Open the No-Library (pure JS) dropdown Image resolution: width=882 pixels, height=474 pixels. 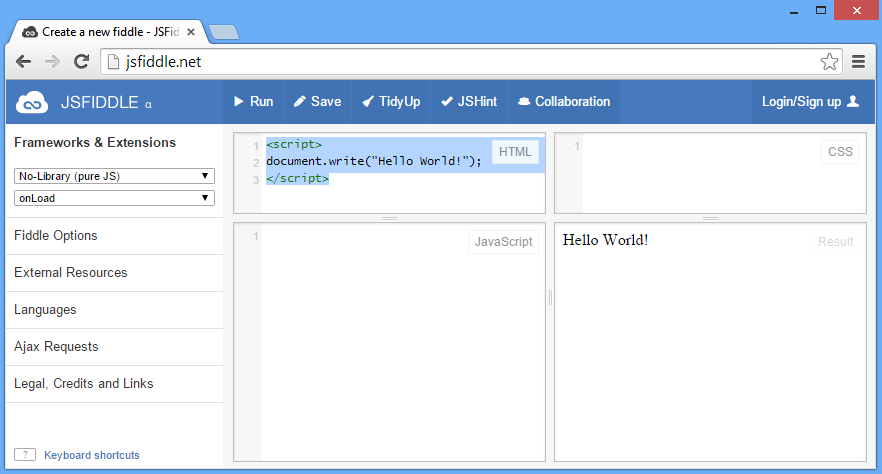click(114, 176)
